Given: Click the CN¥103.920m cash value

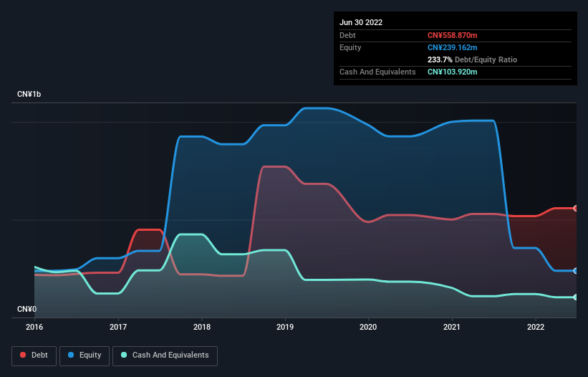Looking at the screenshot, I should coord(452,72).
